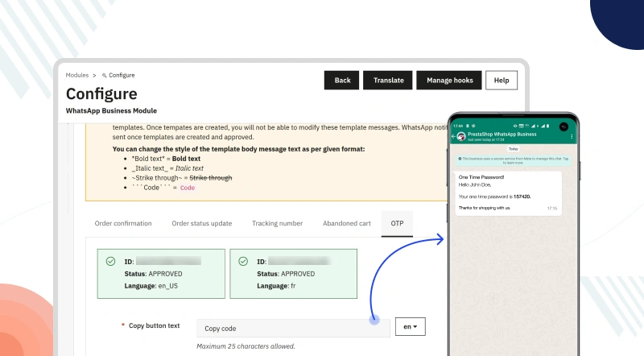Open Manage hooks
The image size is (644, 356).
tap(448, 81)
